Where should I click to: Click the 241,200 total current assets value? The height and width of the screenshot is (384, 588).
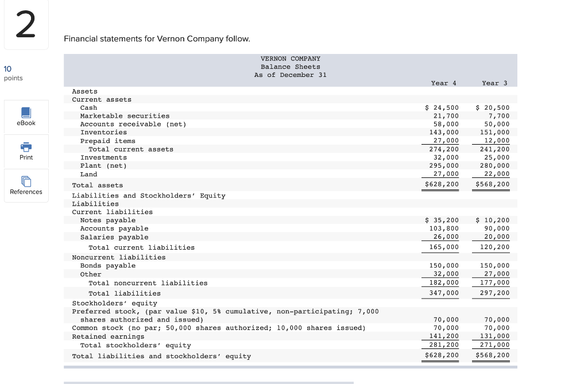(x=495, y=150)
